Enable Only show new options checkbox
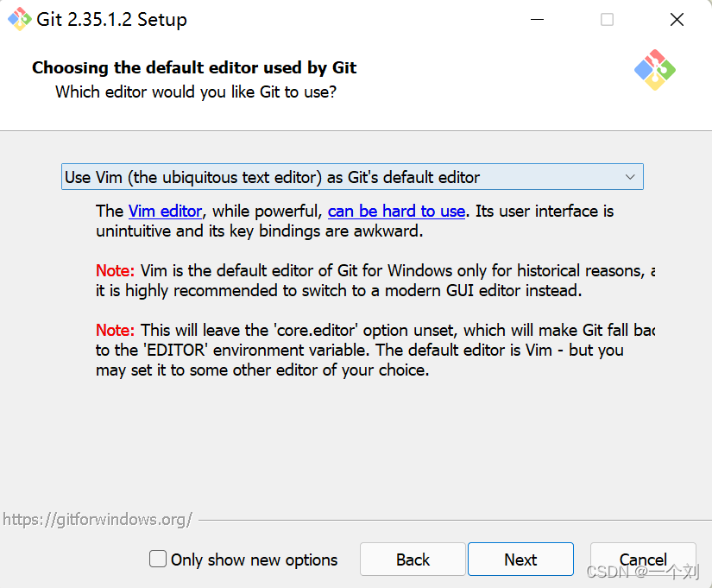 point(158,559)
